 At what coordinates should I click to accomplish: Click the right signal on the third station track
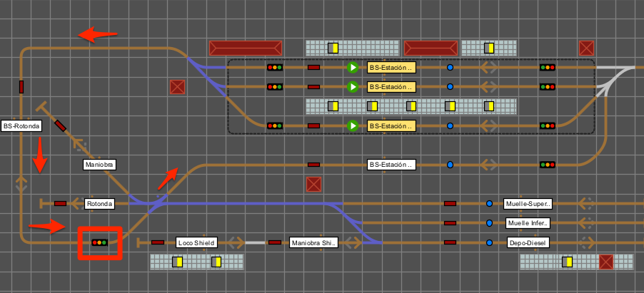point(548,125)
